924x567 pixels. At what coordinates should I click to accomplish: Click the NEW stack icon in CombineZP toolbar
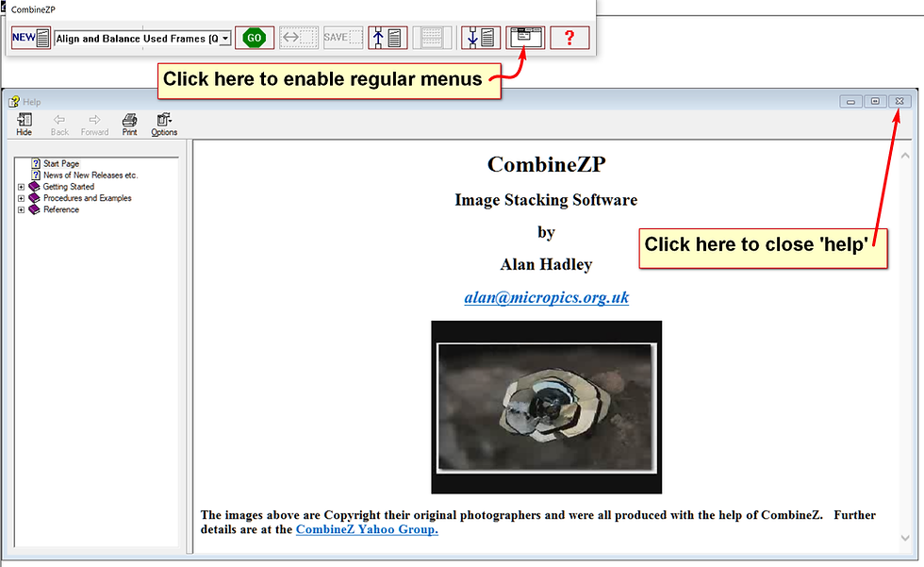point(30,38)
